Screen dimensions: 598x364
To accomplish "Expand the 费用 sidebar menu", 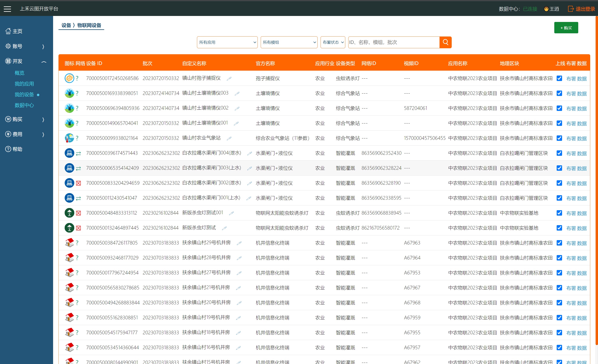I will click(27, 134).
